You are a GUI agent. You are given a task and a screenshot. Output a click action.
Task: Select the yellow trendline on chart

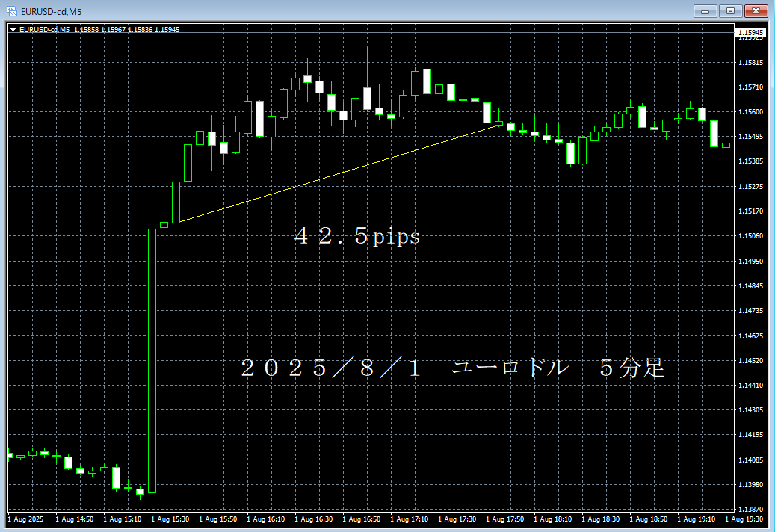pos(339,174)
